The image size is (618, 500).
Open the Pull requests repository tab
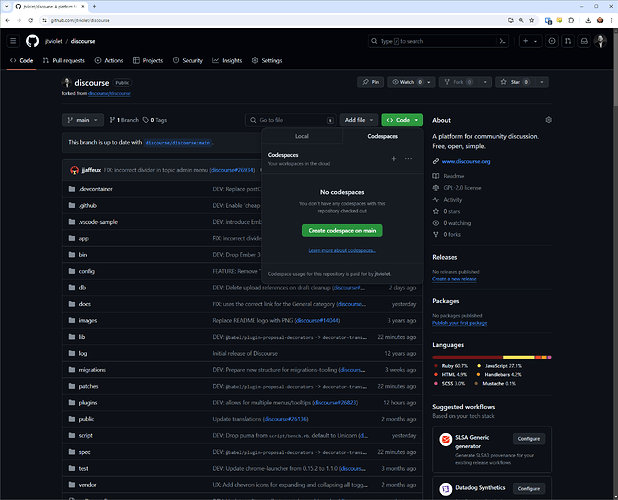pyautogui.click(x=64, y=60)
